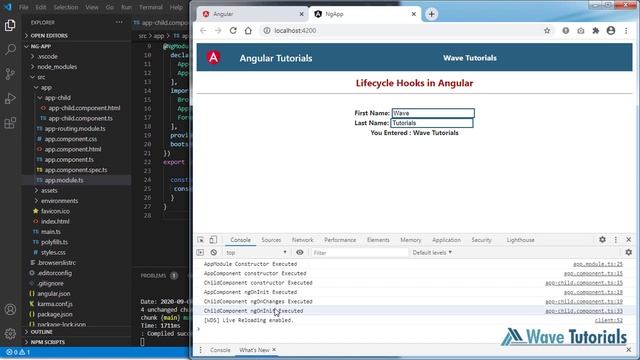Open app-child.component.html in Explorer

pyautogui.click(x=84, y=108)
